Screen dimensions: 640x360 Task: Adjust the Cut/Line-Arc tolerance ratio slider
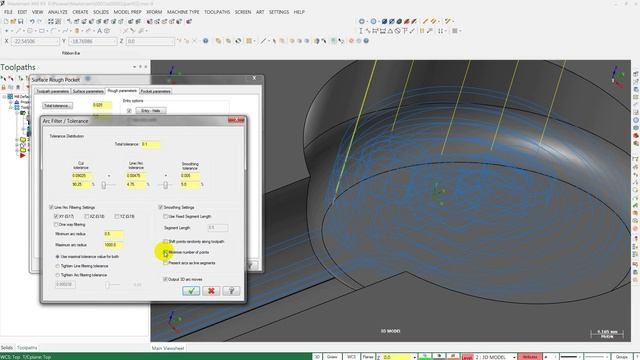pyautogui.click(x=104, y=185)
